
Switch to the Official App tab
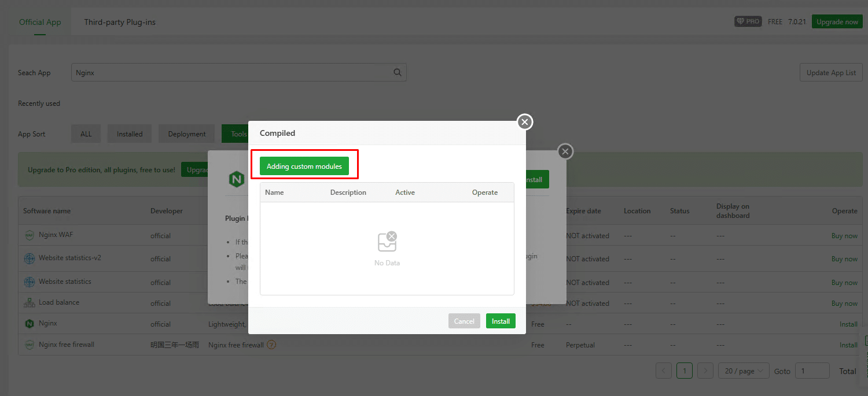[40, 22]
